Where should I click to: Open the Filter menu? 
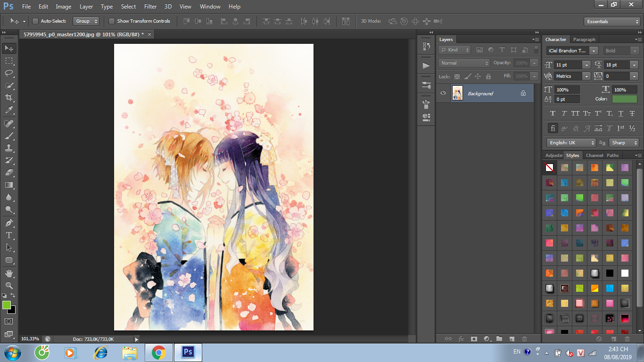pyautogui.click(x=150, y=7)
